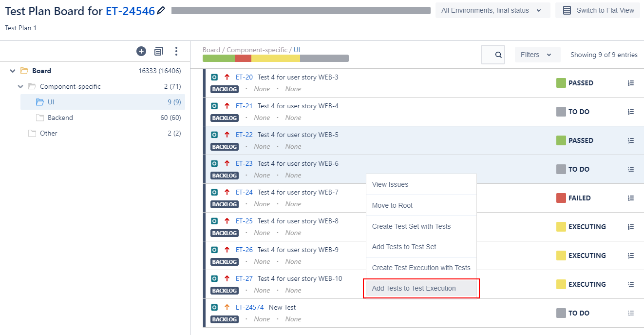The height and width of the screenshot is (335, 644).
Task: Click the pencil edit icon beside ET-24546
Action: click(161, 10)
